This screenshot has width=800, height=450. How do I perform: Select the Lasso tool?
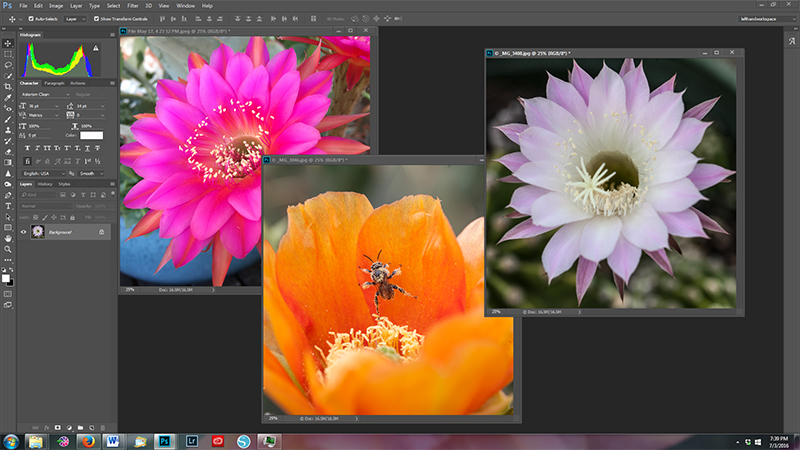click(x=8, y=64)
